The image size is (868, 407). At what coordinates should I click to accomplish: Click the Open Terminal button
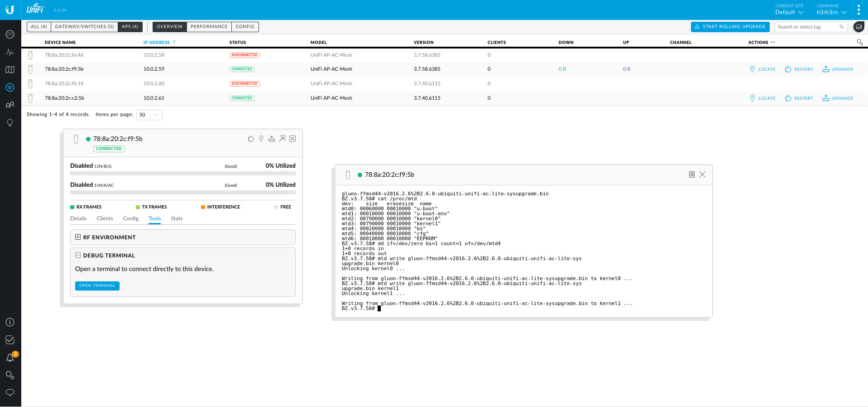coord(97,286)
